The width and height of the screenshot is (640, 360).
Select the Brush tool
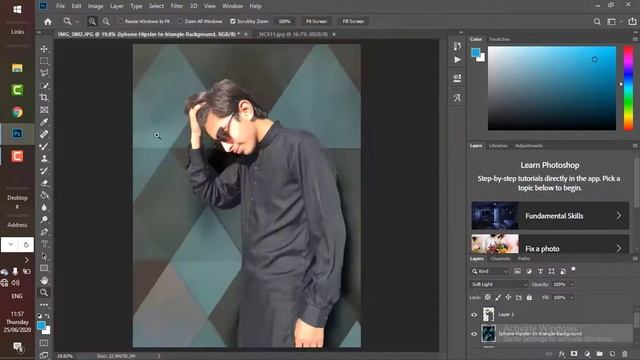pos(44,146)
